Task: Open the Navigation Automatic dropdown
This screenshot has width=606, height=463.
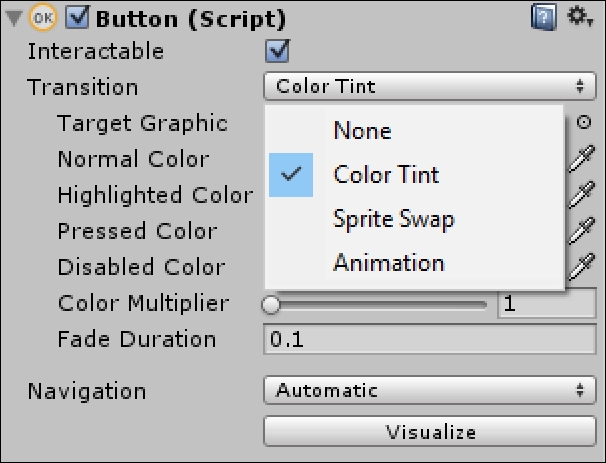Action: point(430,390)
